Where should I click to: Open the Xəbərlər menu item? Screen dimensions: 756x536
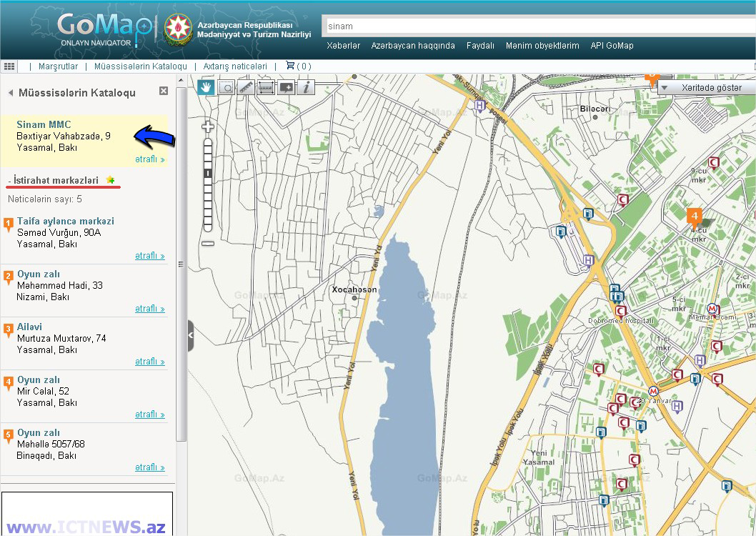[343, 46]
